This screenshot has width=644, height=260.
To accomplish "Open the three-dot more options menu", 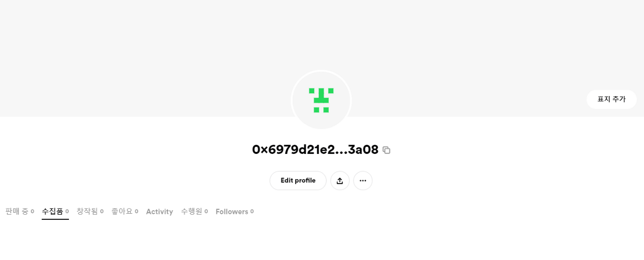I will pyautogui.click(x=363, y=181).
